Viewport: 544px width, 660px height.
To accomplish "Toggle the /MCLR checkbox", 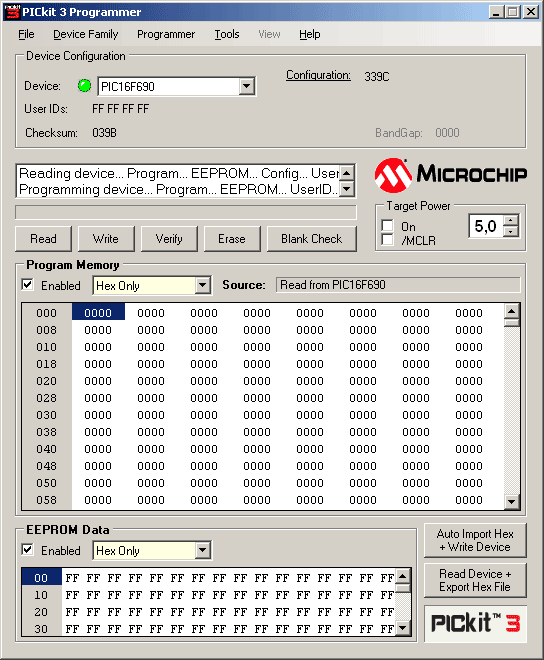I will (x=387, y=240).
